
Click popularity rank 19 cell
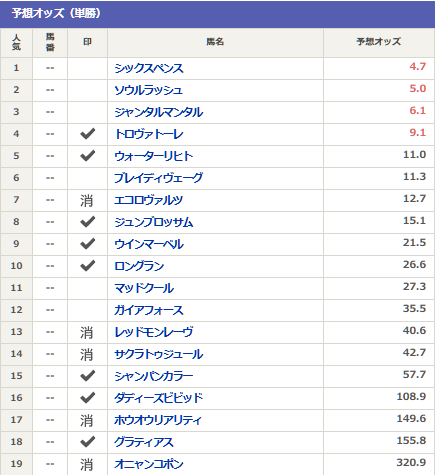point(16,464)
